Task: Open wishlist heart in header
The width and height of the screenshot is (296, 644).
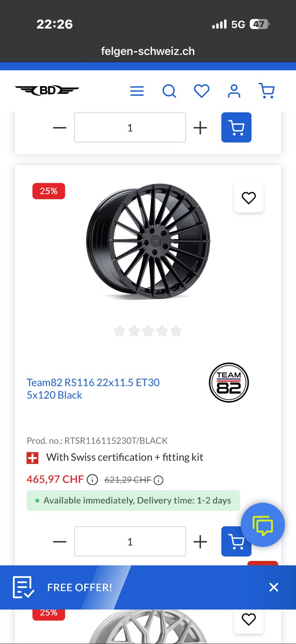Action: point(201,91)
